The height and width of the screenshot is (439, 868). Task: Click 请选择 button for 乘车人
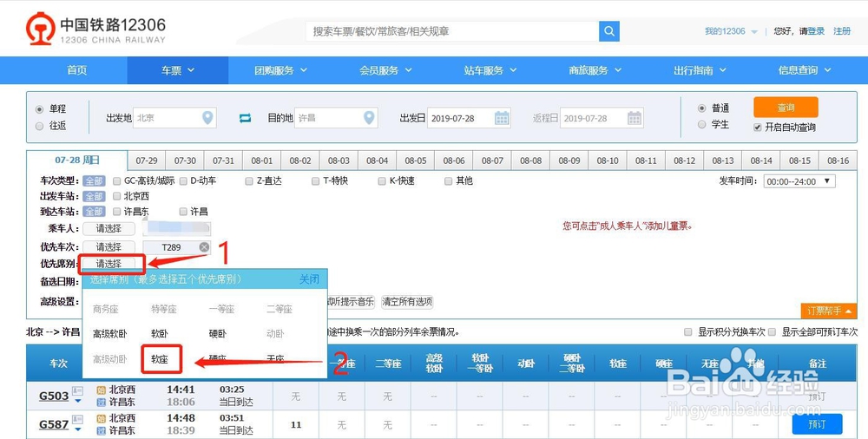click(109, 228)
